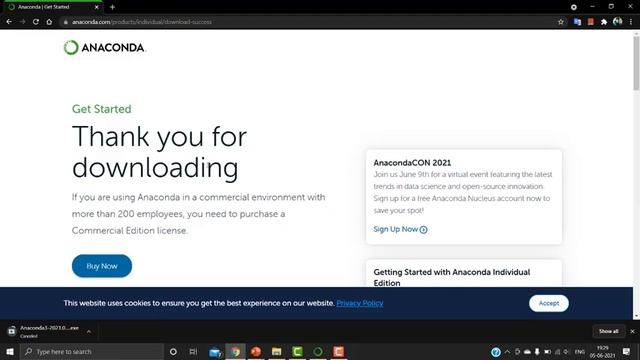Reload the Anaconda page
This screenshot has width=640, height=360.
36,22
